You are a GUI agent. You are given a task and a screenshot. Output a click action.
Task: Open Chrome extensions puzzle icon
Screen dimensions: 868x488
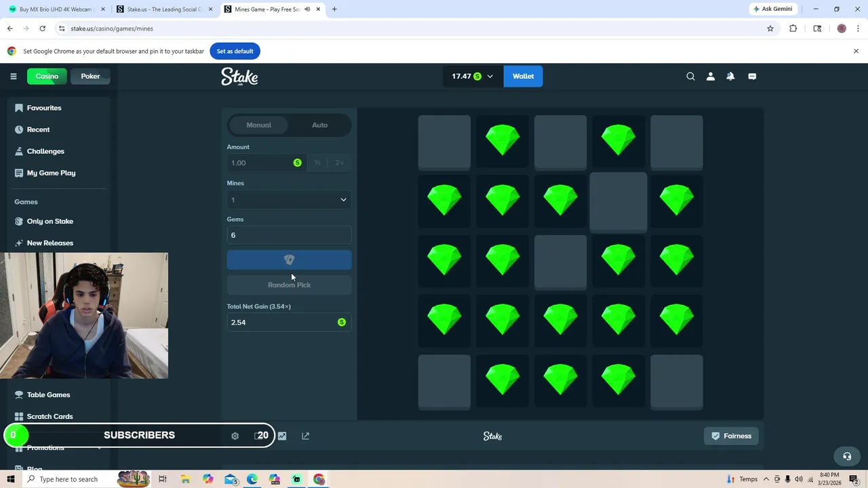click(793, 28)
